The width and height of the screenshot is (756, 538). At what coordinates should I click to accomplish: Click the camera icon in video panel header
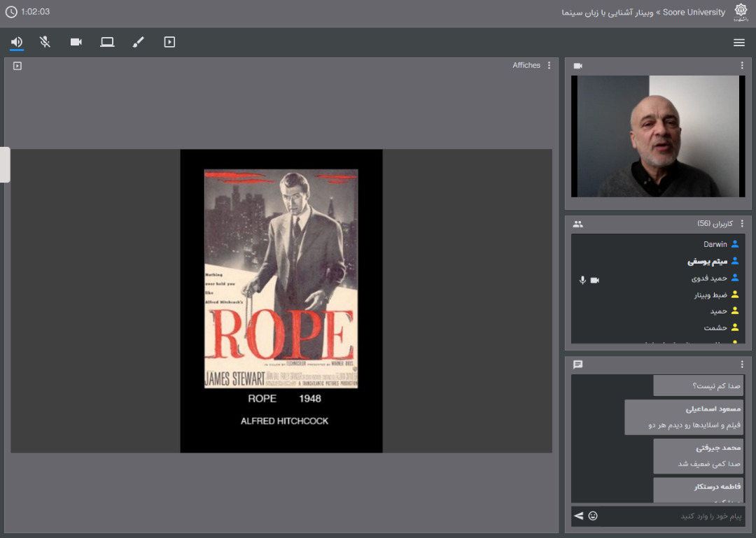(577, 66)
